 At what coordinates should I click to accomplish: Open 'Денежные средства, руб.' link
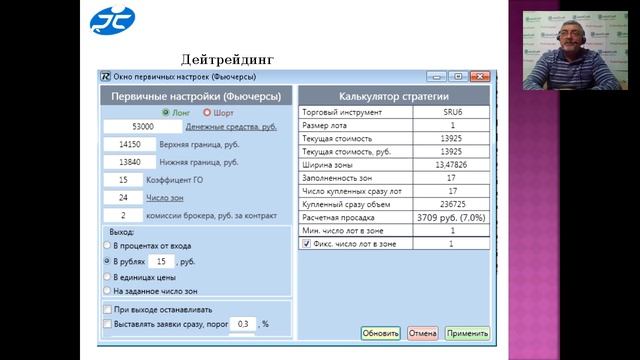coord(231,127)
